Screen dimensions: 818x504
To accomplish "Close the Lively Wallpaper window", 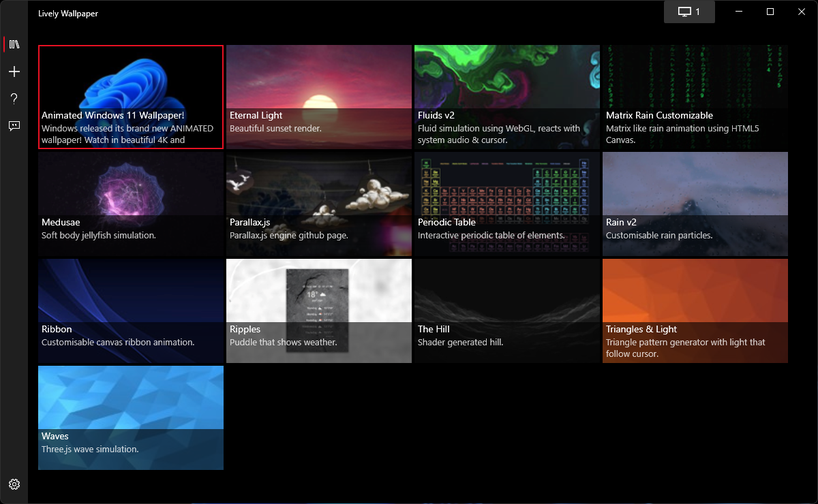I will pos(802,12).
